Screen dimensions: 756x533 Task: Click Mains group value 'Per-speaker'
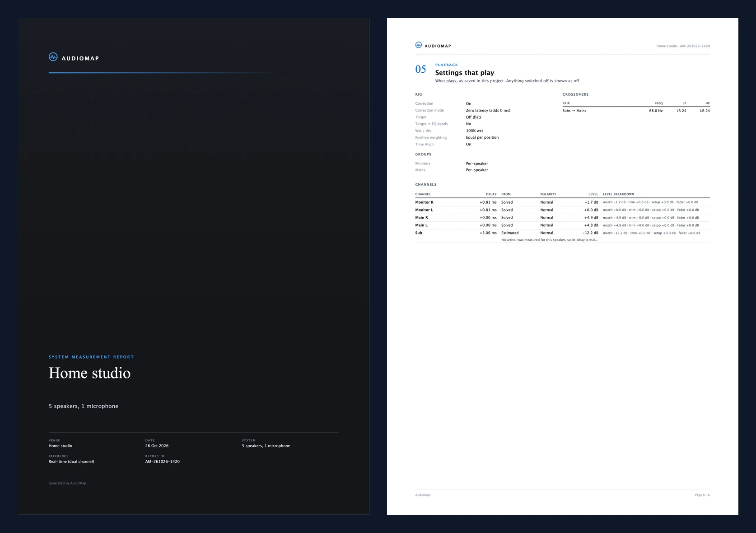(477, 170)
